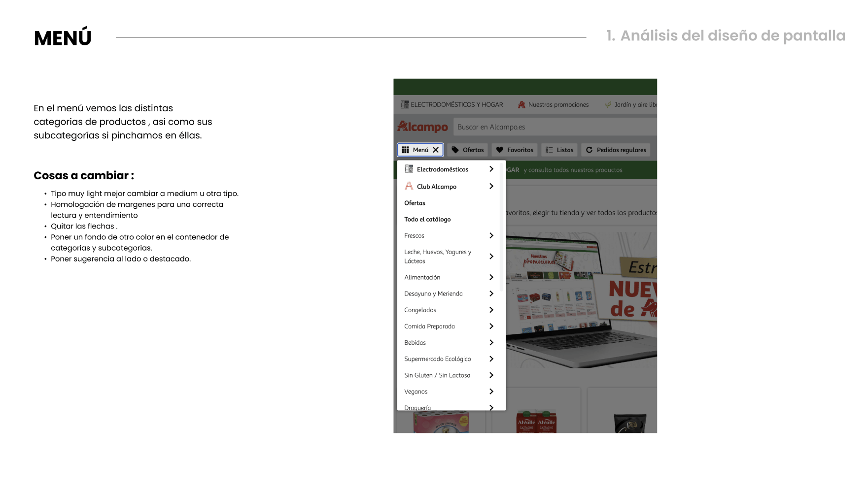Open Todo el catálogo menu entry
This screenshot has height=488, width=868.
427,220
